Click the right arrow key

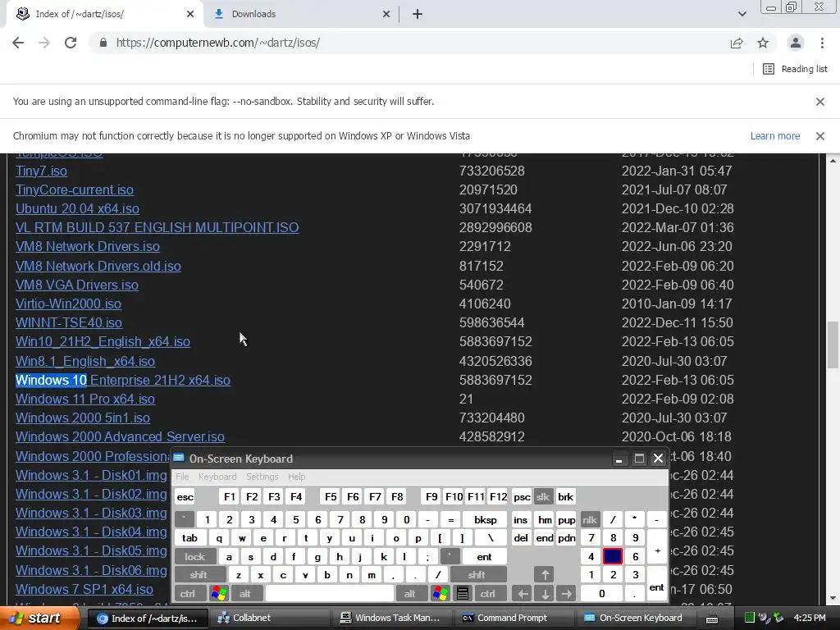pyautogui.click(x=567, y=594)
